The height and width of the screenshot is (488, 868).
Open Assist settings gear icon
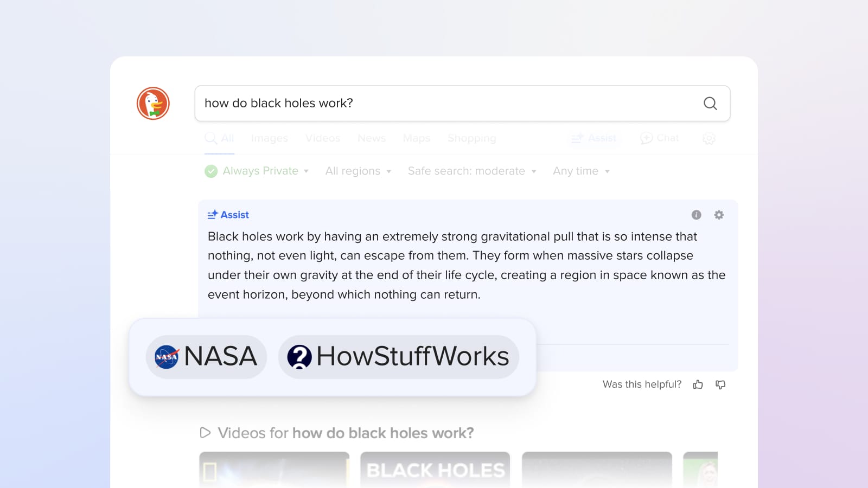pyautogui.click(x=719, y=215)
